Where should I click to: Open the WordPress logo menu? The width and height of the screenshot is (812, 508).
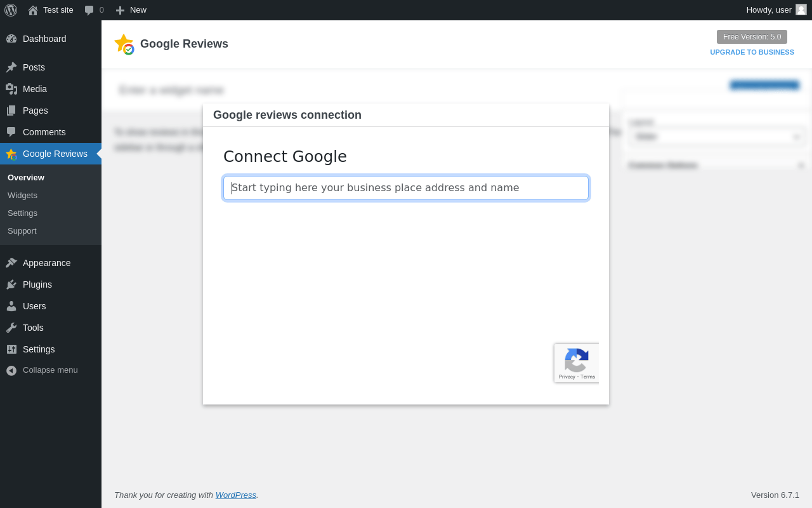click(x=11, y=10)
